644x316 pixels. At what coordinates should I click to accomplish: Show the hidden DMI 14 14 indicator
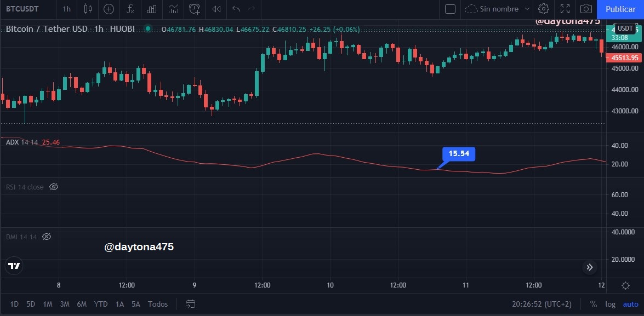click(x=47, y=237)
